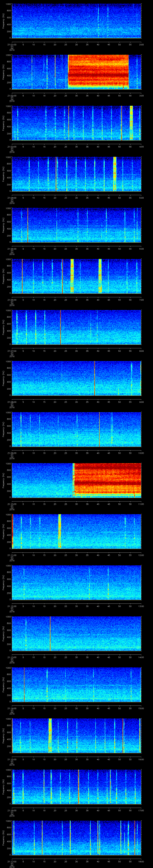Screen dimensions: 153x868
Task: Click the yellow burst near 47s in 21:04:00 spectrogram
Action: (115, 174)
